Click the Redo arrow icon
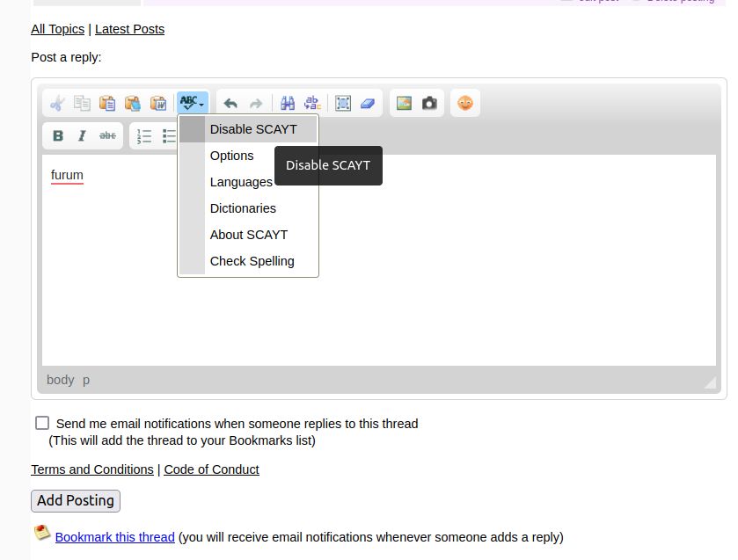This screenshot has height=560, width=738. [256, 103]
